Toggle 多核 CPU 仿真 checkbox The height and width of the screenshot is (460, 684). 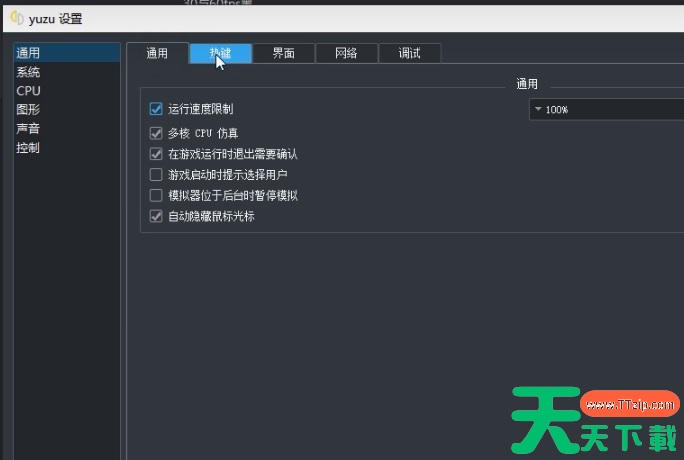(156, 133)
